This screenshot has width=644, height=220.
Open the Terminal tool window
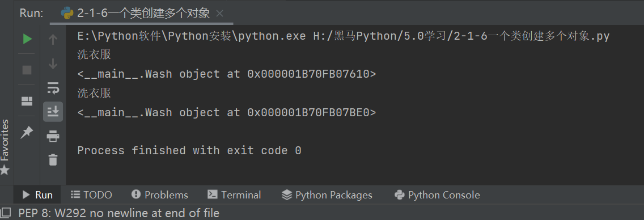(235, 195)
